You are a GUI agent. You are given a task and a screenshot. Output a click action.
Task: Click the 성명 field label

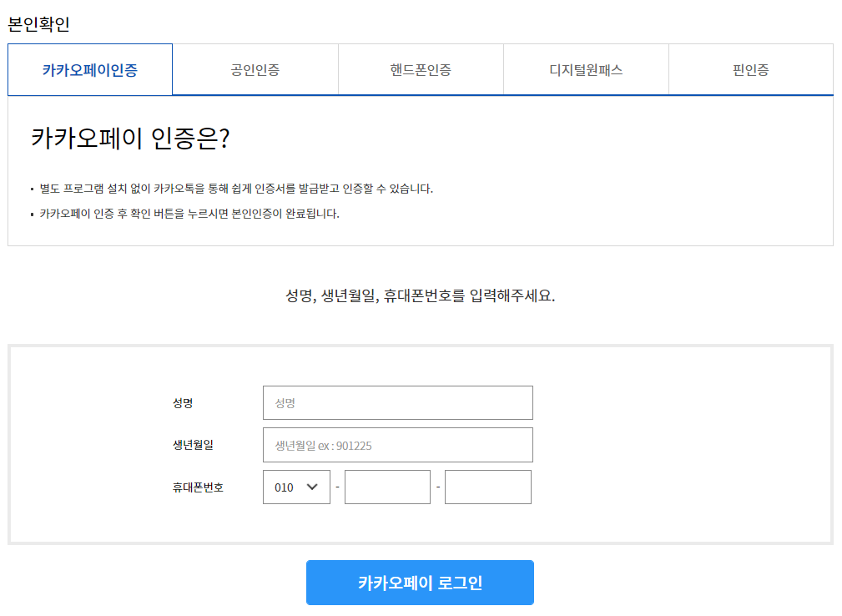click(x=183, y=403)
